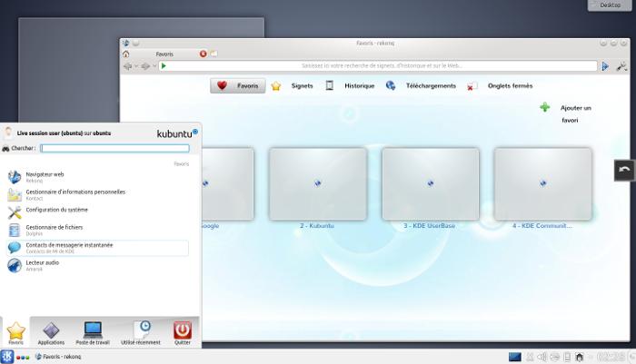Click the globe Téléchargements icon
This screenshot has width=636, height=364.
click(x=390, y=85)
